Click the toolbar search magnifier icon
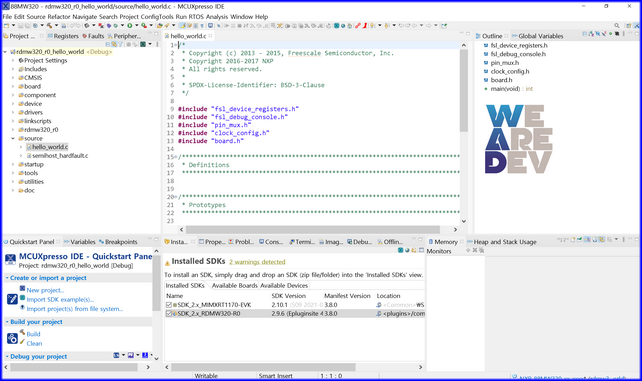Image resolution: width=642 pixels, height=381 pixels. (x=617, y=25)
